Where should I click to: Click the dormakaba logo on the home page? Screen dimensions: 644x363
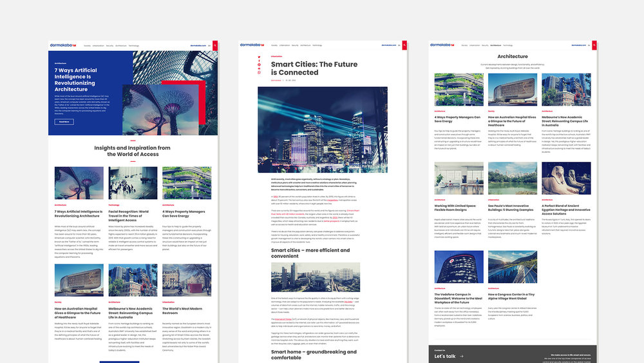pyautogui.click(x=63, y=45)
